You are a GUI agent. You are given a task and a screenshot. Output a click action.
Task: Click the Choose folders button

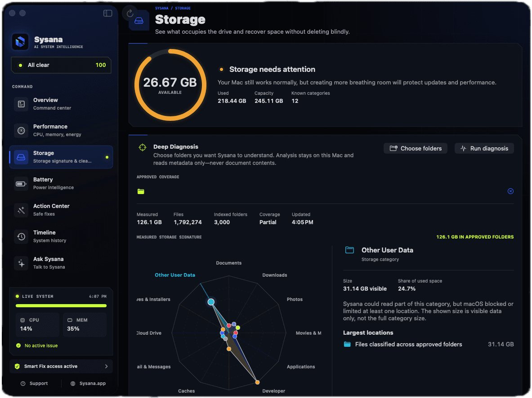(415, 149)
